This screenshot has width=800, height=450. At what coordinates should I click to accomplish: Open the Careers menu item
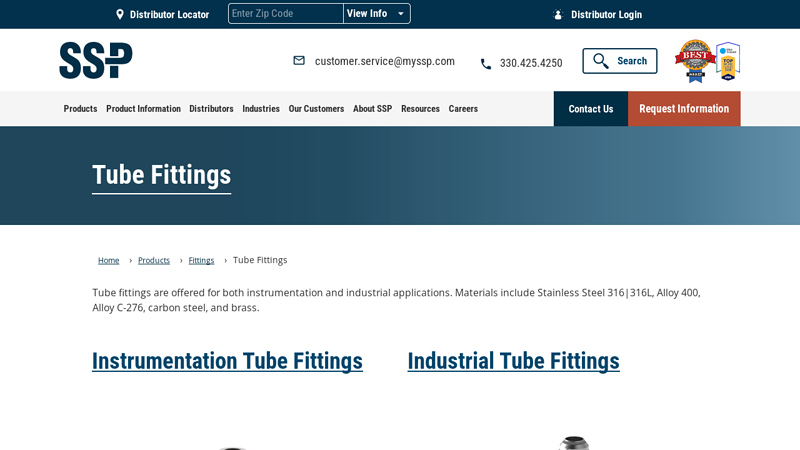(463, 109)
